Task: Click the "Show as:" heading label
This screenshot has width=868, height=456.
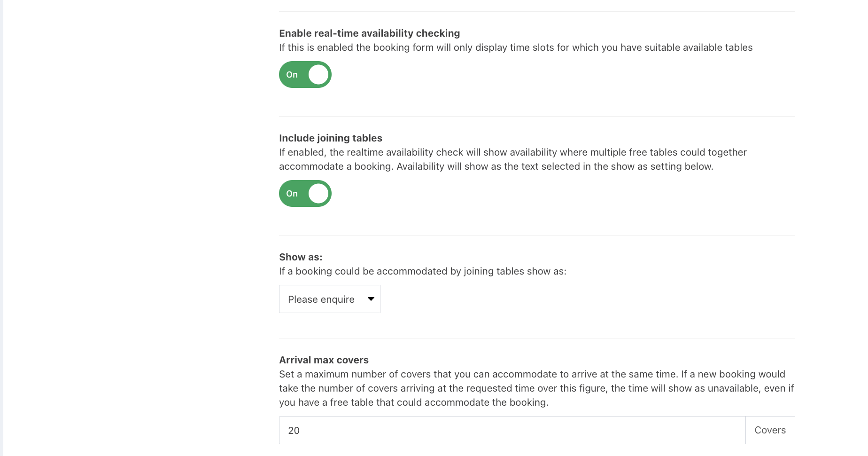Action: (x=301, y=257)
